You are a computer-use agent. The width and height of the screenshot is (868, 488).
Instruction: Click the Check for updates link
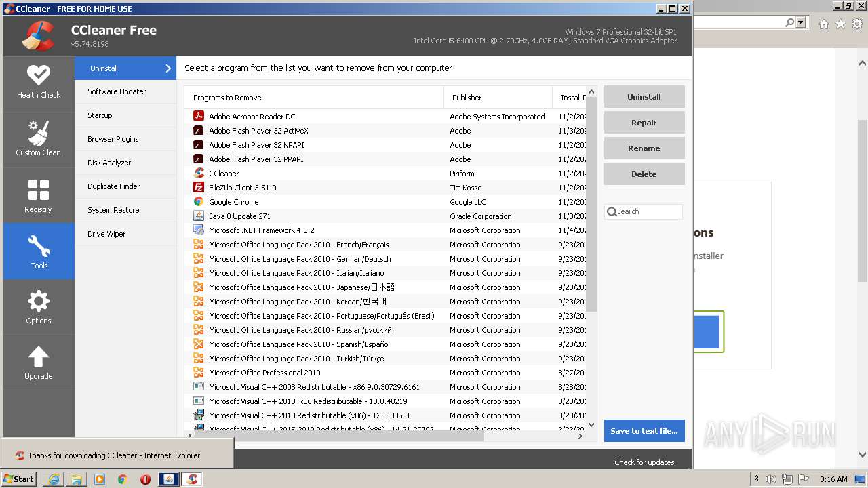coord(644,462)
